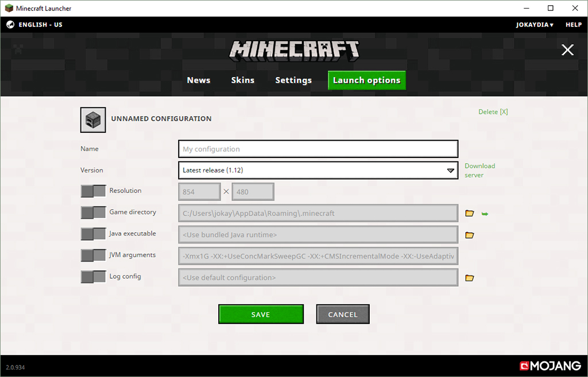Minimize the Minecraft Launcher window
Viewport: 588px width, 377px height.
tap(527, 8)
